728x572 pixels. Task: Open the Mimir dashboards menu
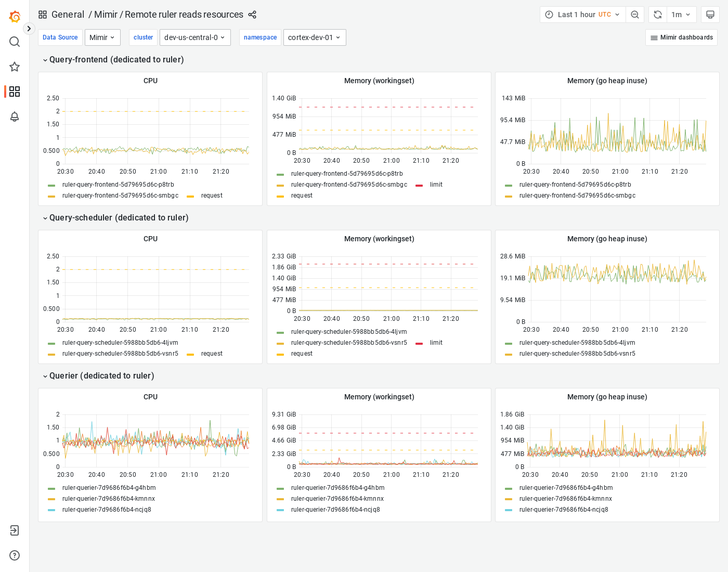681,37
